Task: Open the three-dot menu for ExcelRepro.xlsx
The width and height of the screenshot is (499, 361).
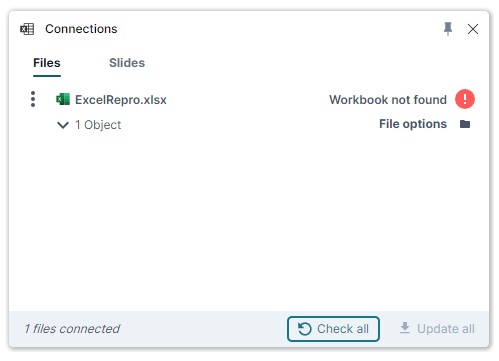Action: click(33, 99)
